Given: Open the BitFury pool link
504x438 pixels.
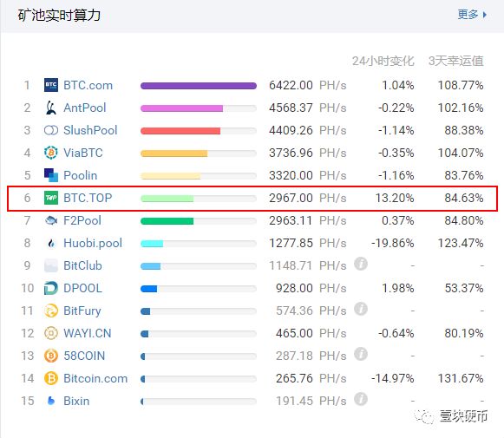Looking at the screenshot, I should point(82,311).
